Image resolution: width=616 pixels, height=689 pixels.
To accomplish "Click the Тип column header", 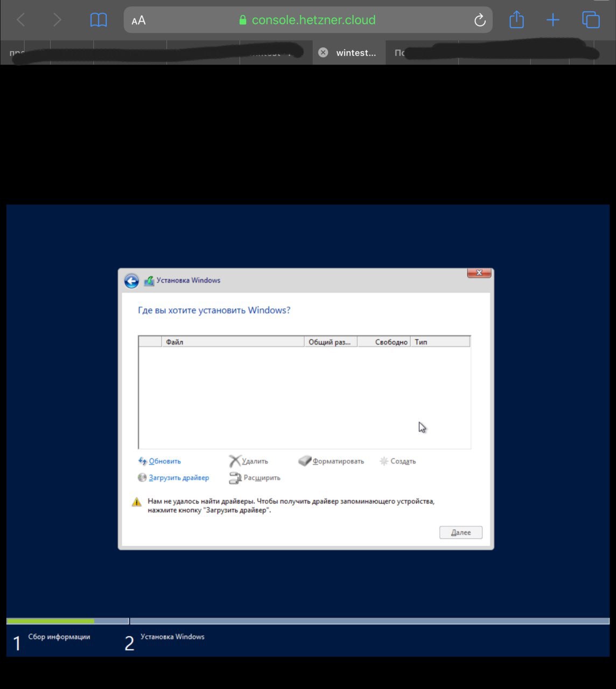I will point(440,342).
